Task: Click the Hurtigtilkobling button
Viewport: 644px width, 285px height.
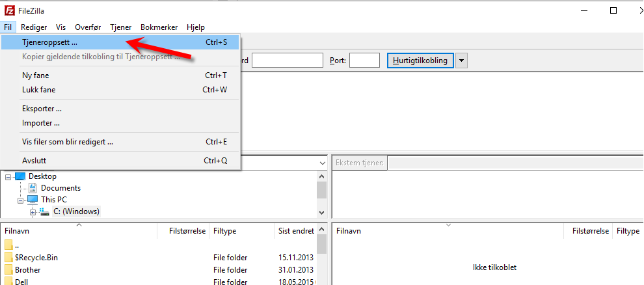Action: click(420, 61)
